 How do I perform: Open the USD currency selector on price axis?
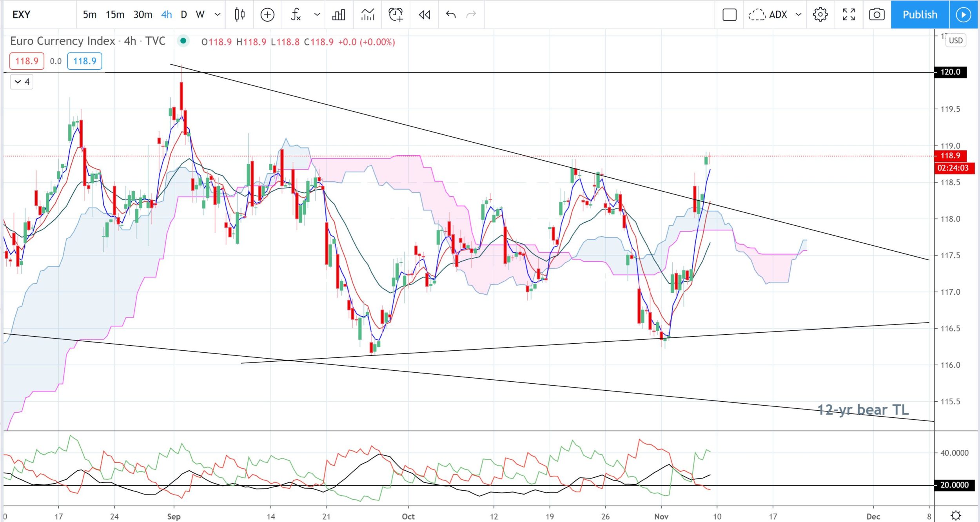(956, 40)
